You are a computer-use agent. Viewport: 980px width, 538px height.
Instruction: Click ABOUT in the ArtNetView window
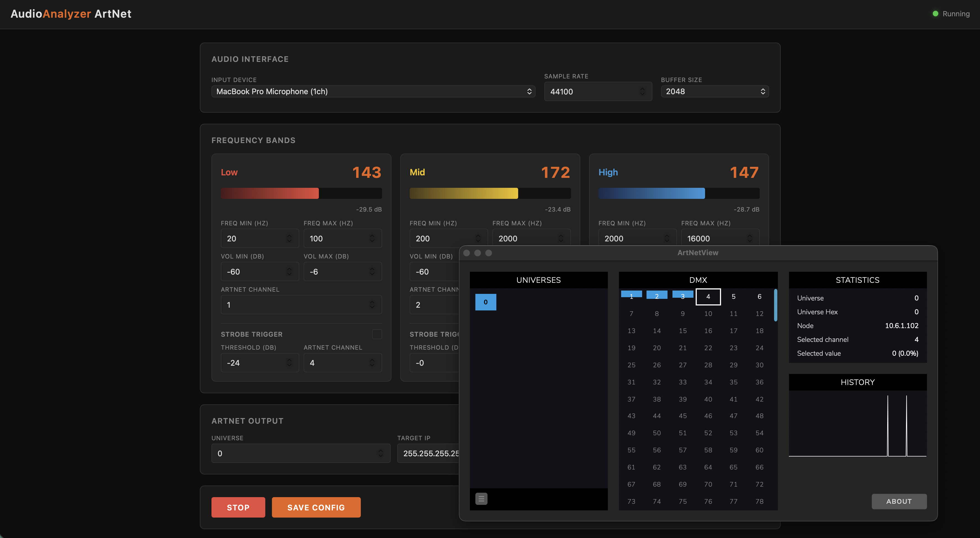tap(899, 502)
